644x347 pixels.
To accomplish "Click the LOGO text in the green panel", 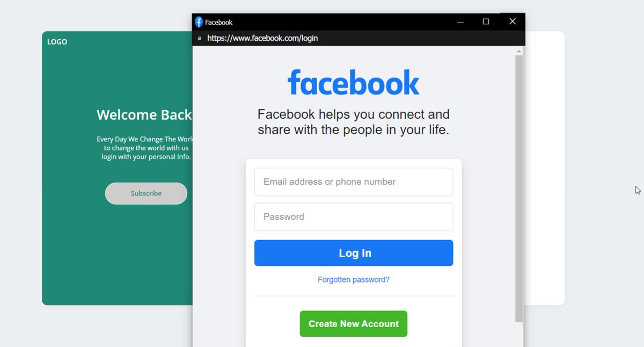I will [x=57, y=42].
